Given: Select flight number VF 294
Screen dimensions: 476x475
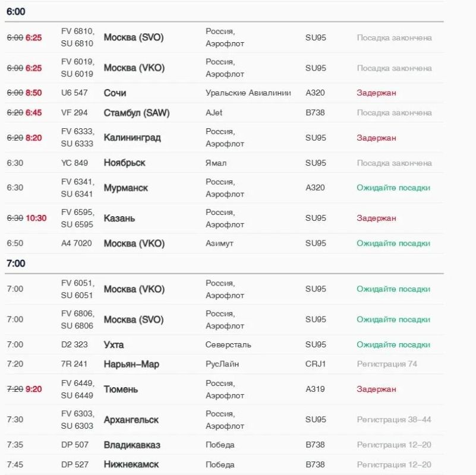Looking at the screenshot, I should pos(74,113).
